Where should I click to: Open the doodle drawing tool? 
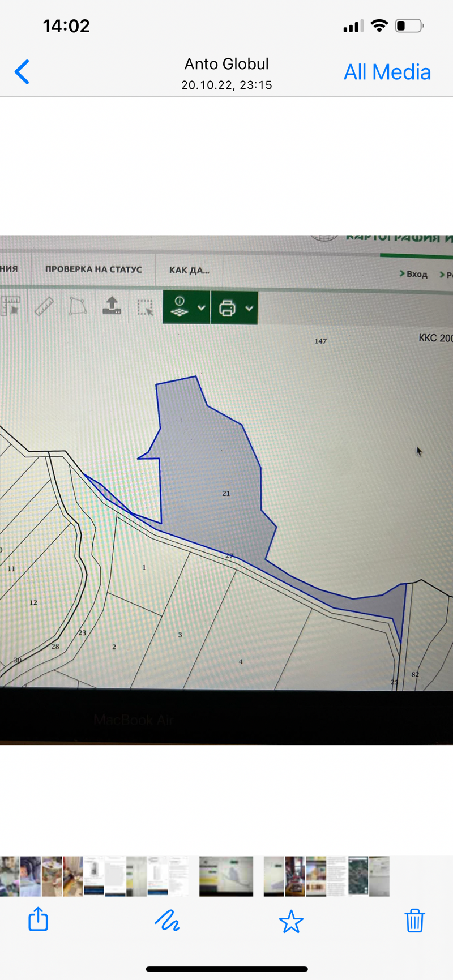[167, 921]
